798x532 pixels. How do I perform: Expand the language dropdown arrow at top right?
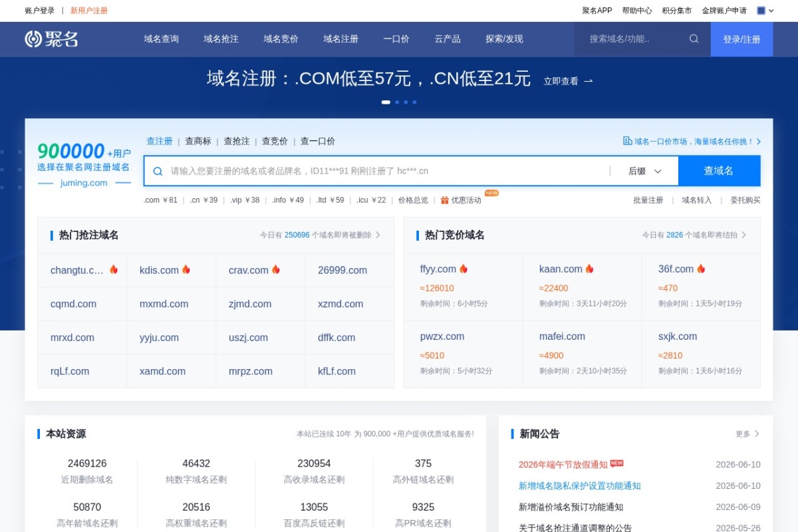tap(771, 11)
